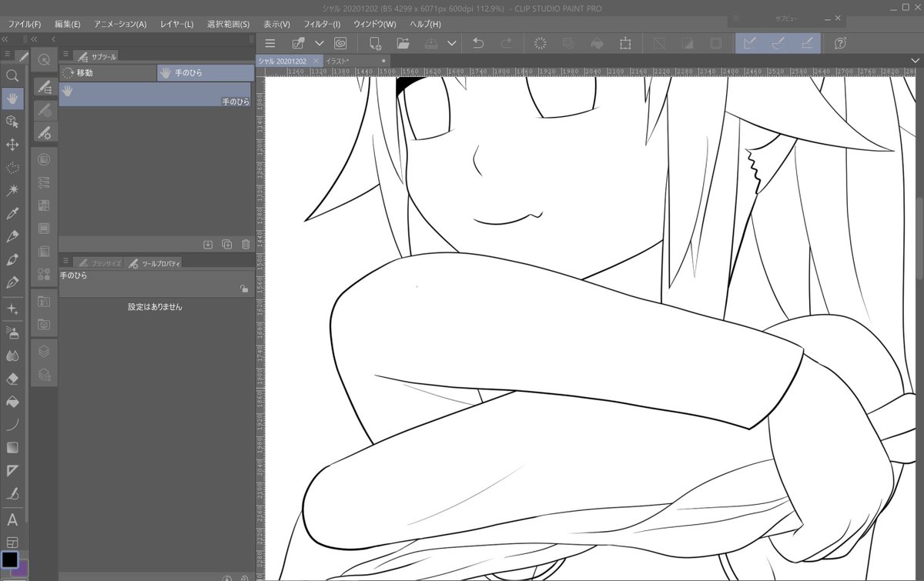
Task: Select the Auto select magic wand tool
Action: coord(12,190)
